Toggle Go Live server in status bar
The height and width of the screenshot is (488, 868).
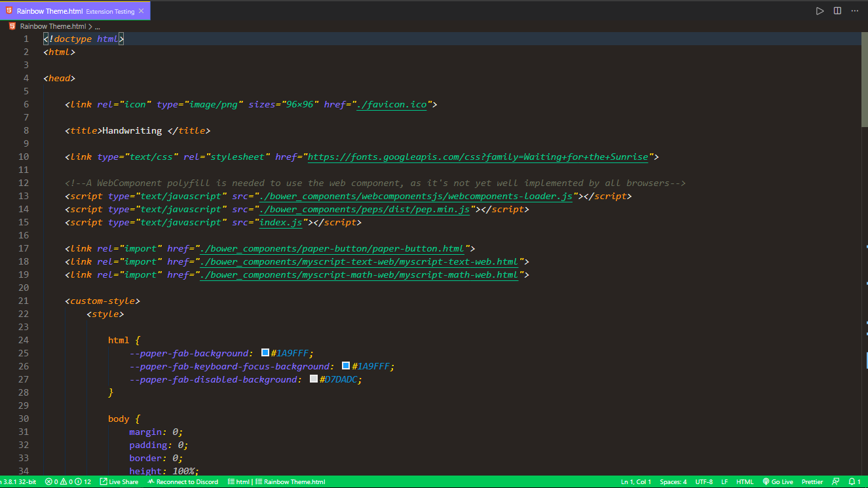pyautogui.click(x=778, y=481)
